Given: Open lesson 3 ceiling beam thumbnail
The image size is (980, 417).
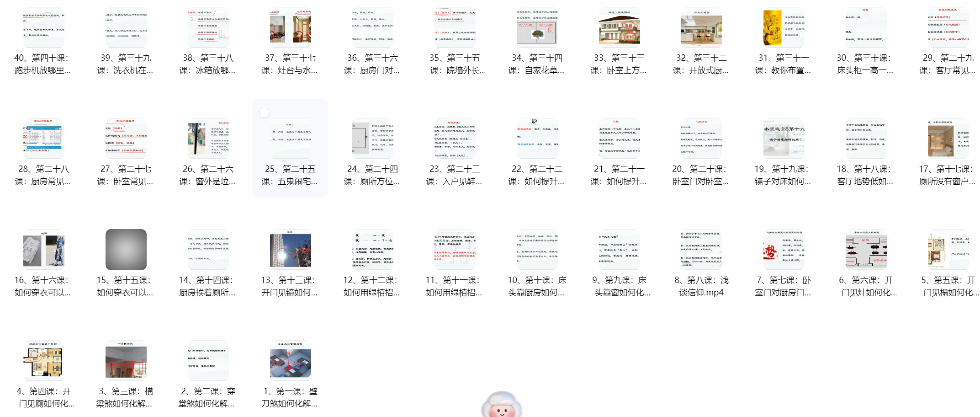Looking at the screenshot, I should tap(126, 361).
